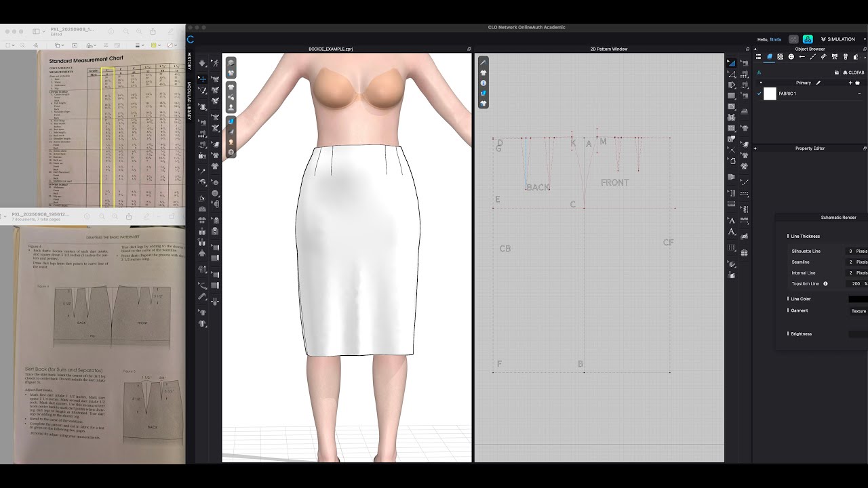Click the pencil edit icon next to Primary
The image size is (868, 488).
click(x=818, y=83)
